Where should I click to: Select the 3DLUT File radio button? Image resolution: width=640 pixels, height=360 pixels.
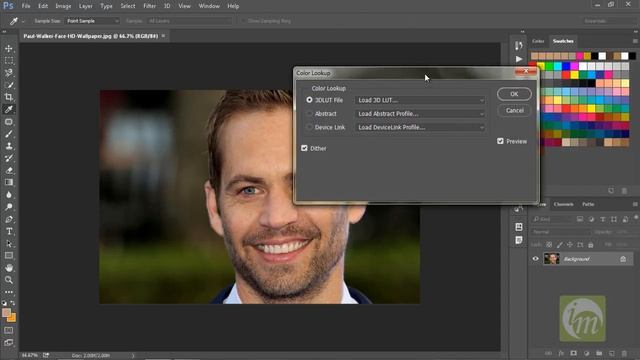(x=309, y=100)
